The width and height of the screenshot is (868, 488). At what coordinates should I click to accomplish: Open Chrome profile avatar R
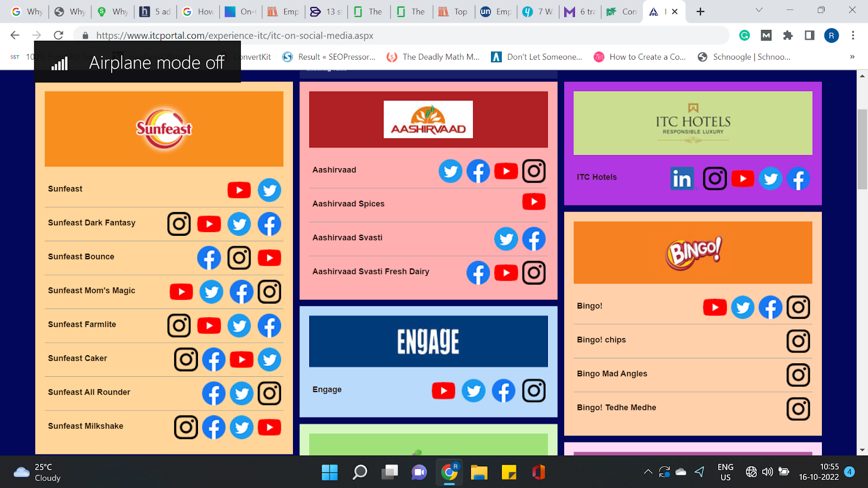(x=831, y=35)
